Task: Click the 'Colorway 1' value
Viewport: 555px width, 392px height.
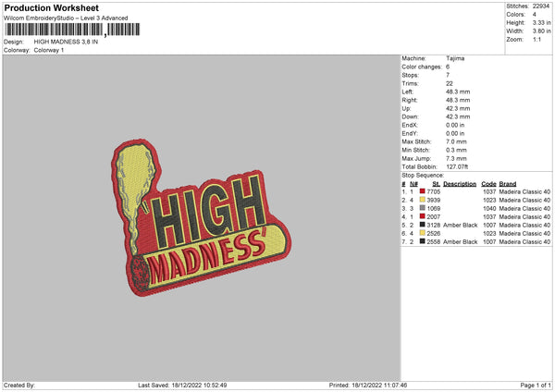Action: point(49,50)
